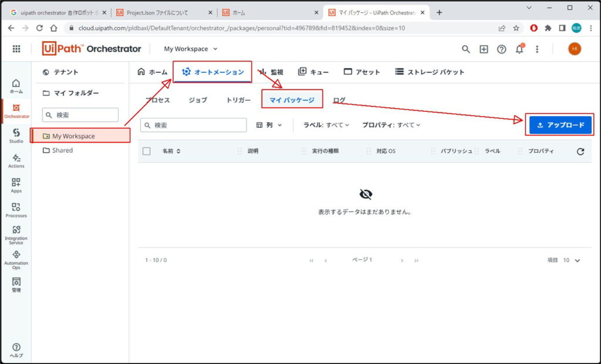Open the help question mark icon in header
The height and width of the screenshot is (364, 601).
point(501,49)
